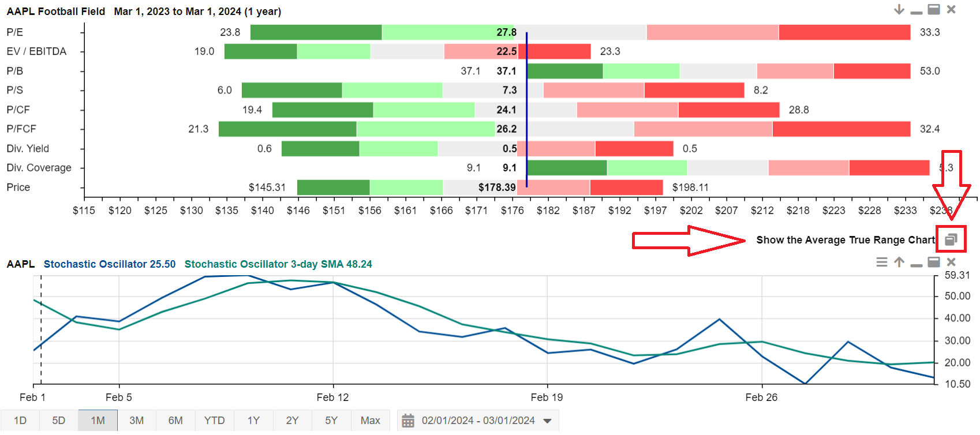Maximize the Stochastic Oscillator panel
The image size is (980, 435).
(x=934, y=262)
